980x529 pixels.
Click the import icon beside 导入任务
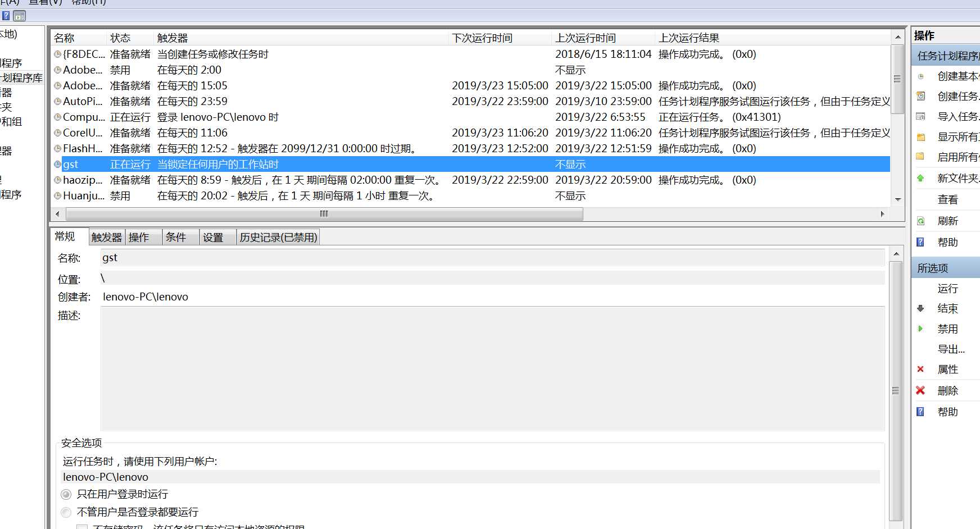point(920,116)
